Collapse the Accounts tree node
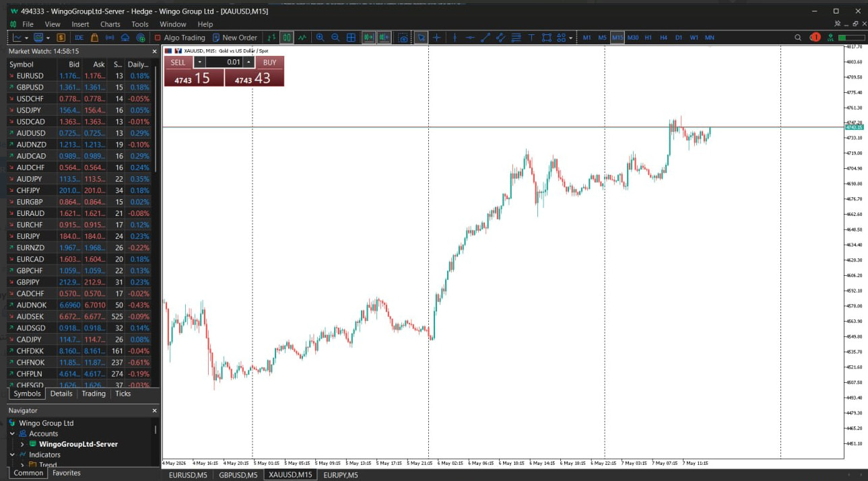Image resolution: width=868 pixels, height=481 pixels. (12, 434)
